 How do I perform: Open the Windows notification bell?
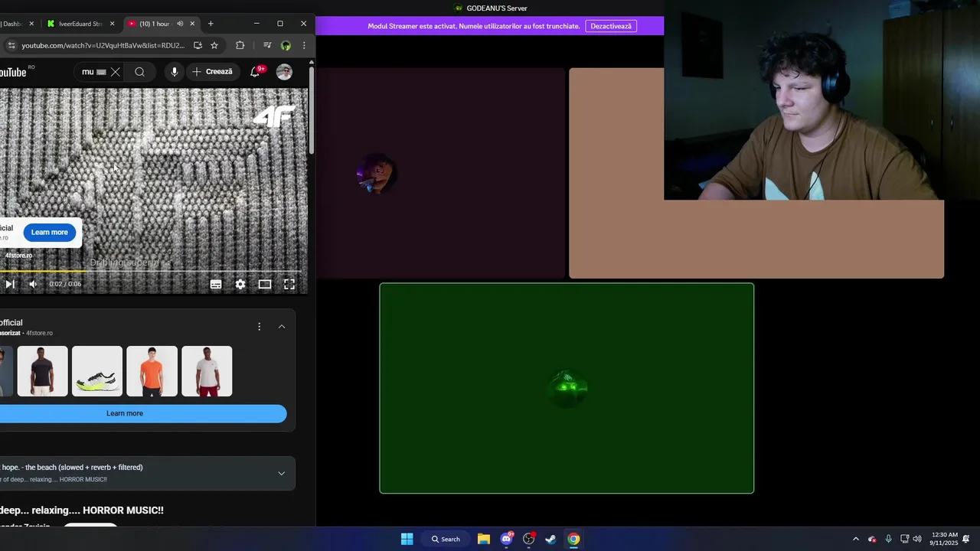point(966,539)
